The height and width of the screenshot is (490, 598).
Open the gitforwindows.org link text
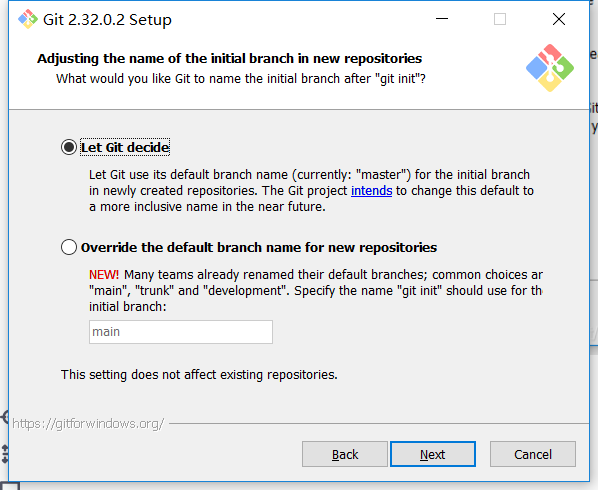88,424
